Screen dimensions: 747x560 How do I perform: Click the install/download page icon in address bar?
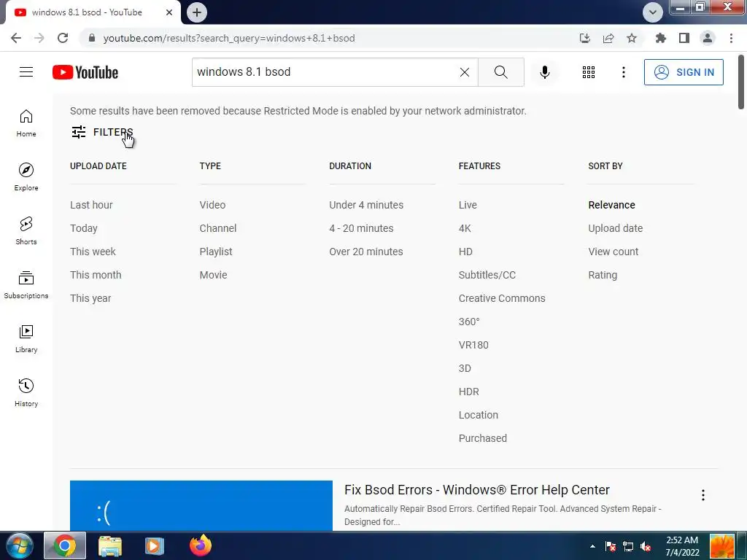coord(585,38)
